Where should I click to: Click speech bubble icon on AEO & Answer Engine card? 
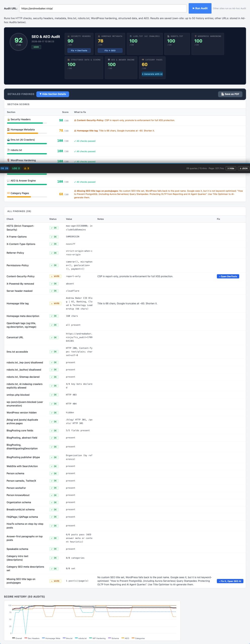(x=109, y=60)
